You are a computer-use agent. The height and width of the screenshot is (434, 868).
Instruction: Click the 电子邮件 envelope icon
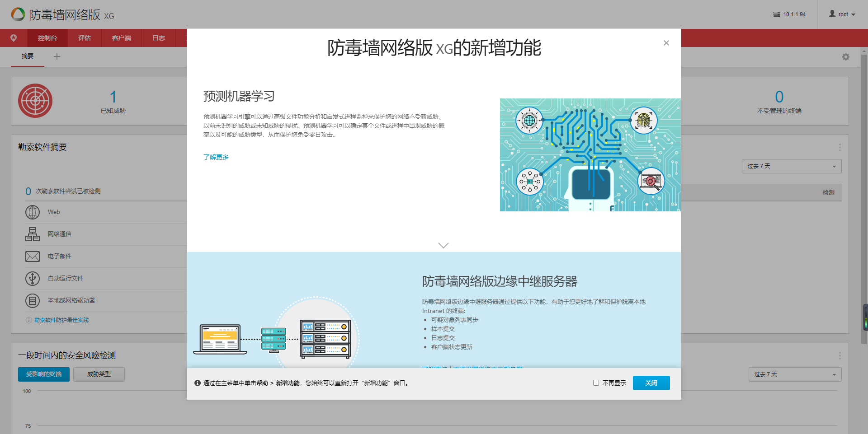(x=32, y=256)
